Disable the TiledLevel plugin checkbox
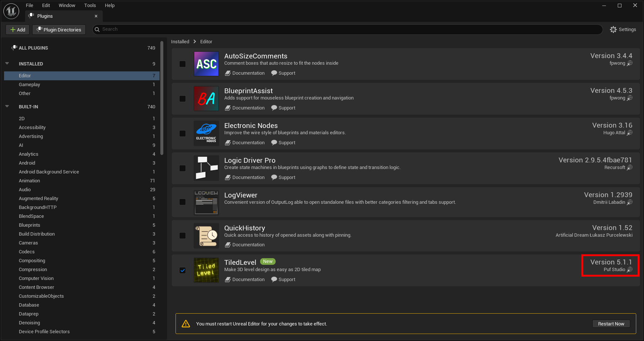Screen dimensions: 644x341 (183, 270)
